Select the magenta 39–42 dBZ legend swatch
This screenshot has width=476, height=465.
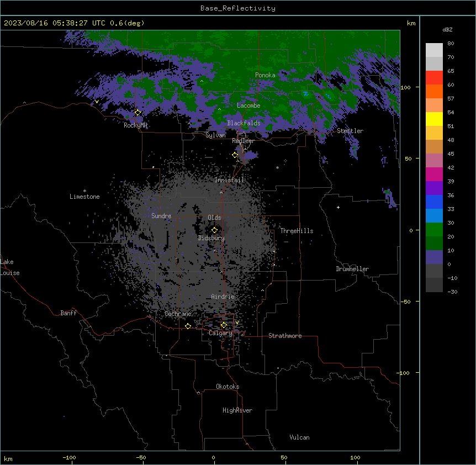click(434, 174)
